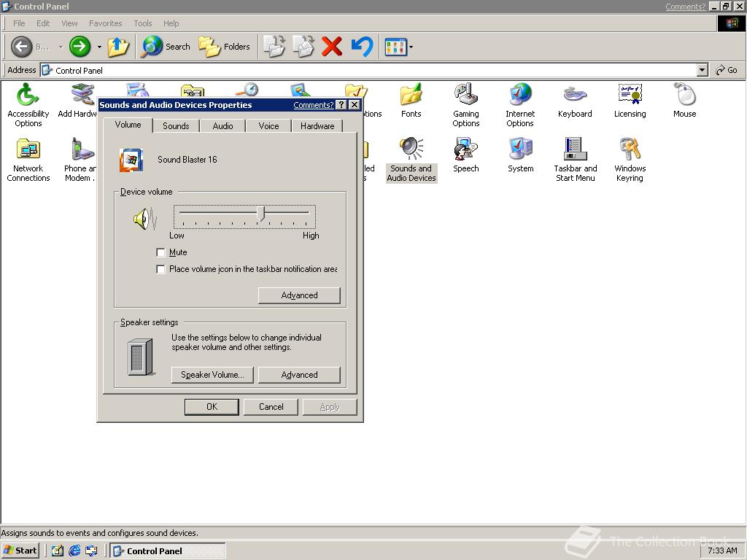
Task: Click the Search toolbar button
Action: (166, 47)
